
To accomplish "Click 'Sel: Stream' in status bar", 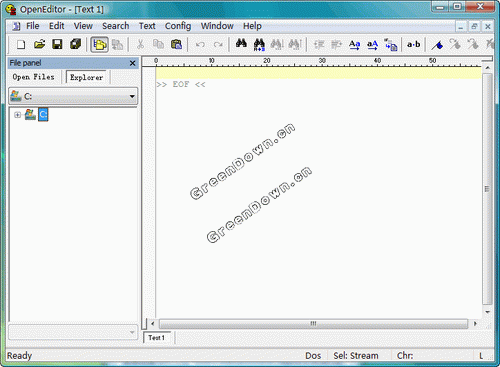I will pos(356,356).
